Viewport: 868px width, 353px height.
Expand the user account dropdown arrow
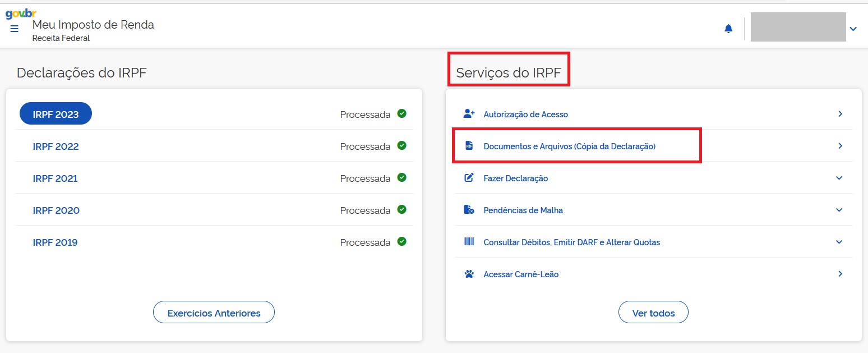(853, 29)
